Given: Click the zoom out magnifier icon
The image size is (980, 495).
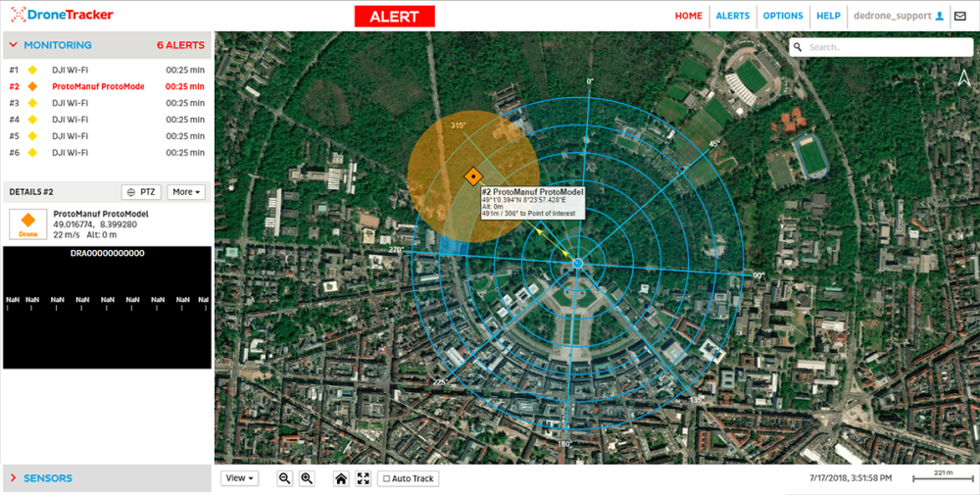Looking at the screenshot, I should tap(285, 478).
